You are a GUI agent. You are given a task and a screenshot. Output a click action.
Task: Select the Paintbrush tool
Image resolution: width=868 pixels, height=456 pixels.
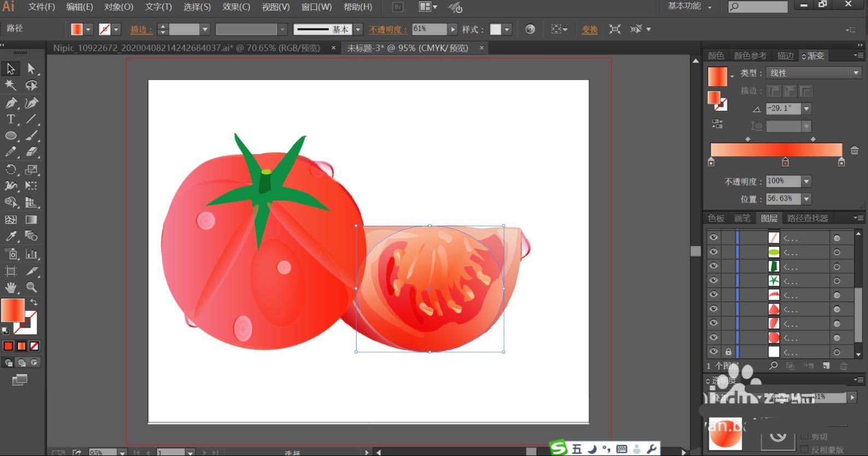tap(31, 136)
